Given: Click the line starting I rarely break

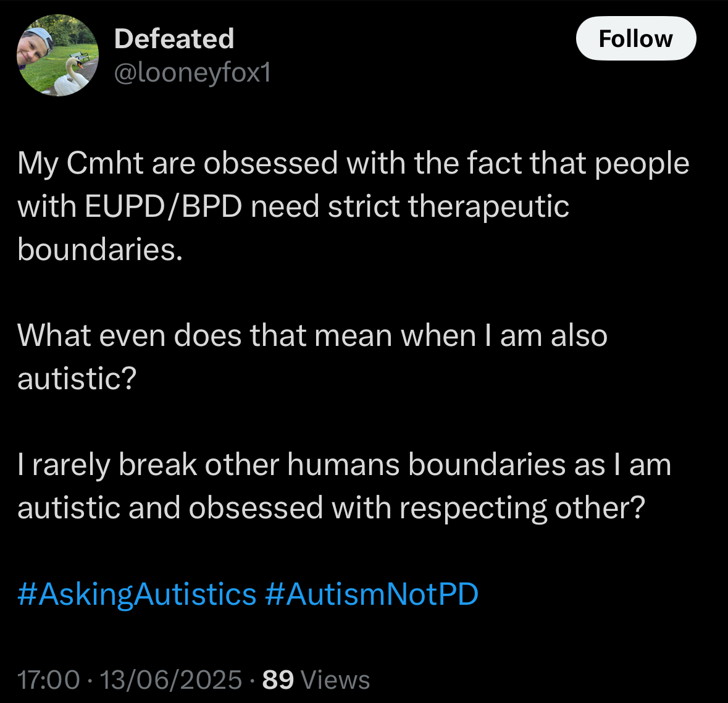Looking at the screenshot, I should point(345,465).
